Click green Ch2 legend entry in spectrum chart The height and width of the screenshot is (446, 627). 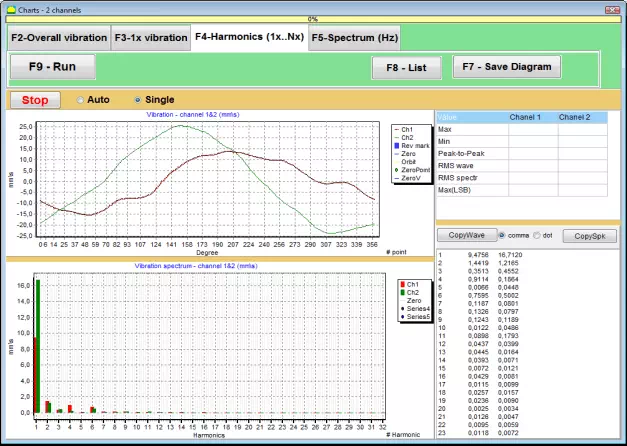click(x=409, y=292)
